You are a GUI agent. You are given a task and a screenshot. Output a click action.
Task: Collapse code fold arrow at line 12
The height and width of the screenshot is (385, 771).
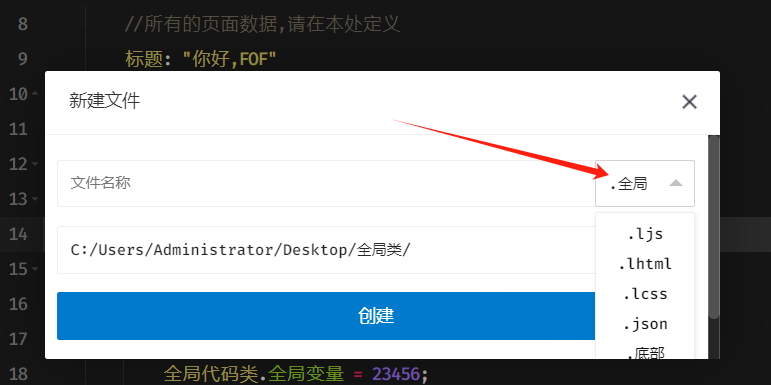(34, 164)
